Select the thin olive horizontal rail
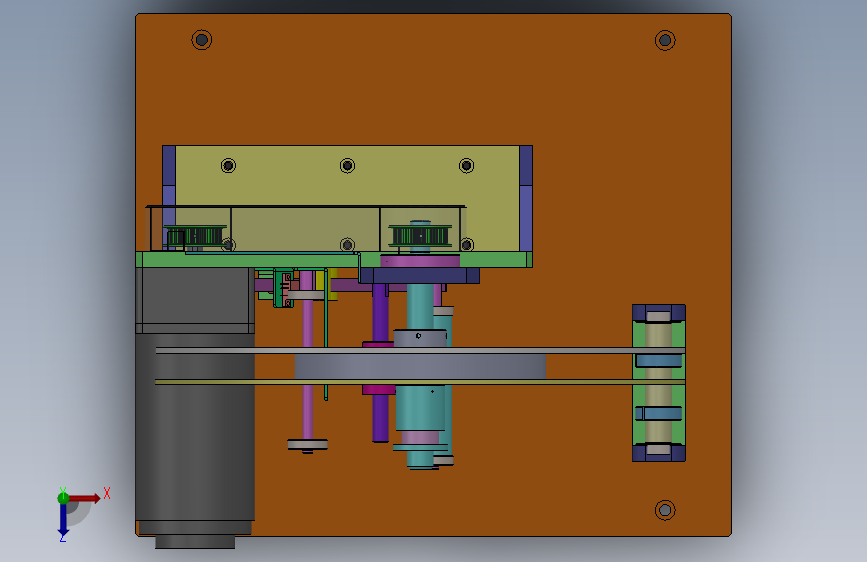The height and width of the screenshot is (562, 867). (420, 382)
